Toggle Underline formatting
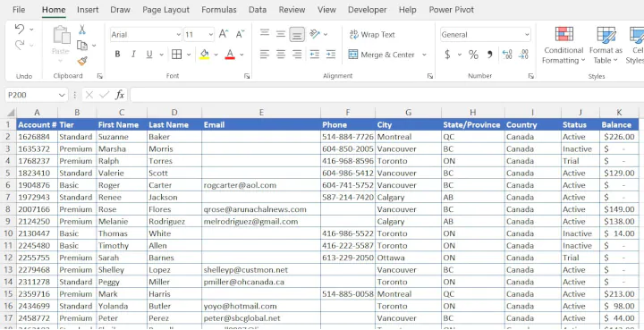 point(149,55)
